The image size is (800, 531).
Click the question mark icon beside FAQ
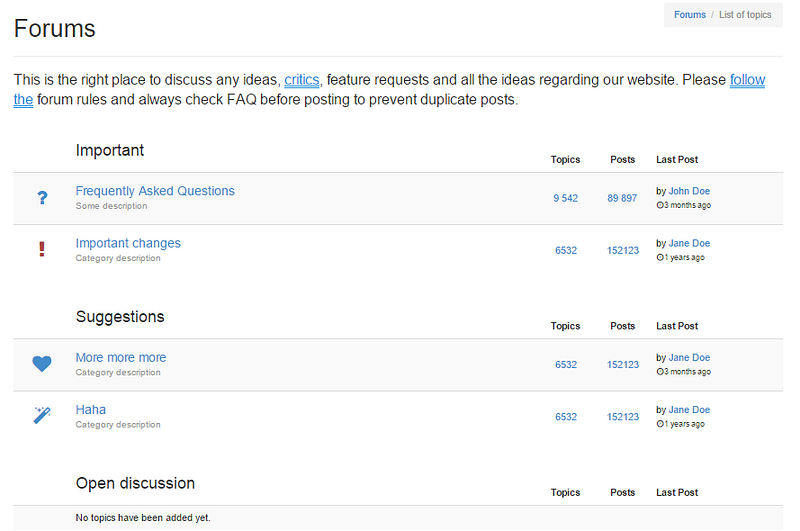(x=42, y=197)
